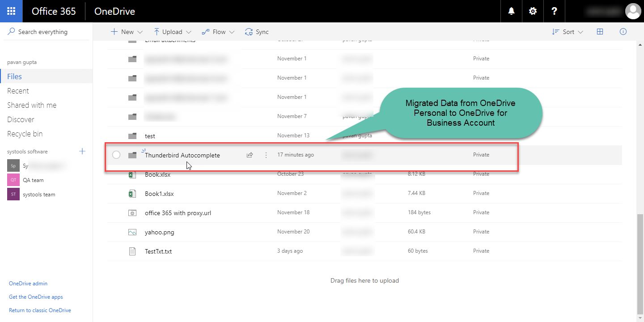Go to Files in sidebar
The width and height of the screenshot is (644, 322).
(14, 76)
